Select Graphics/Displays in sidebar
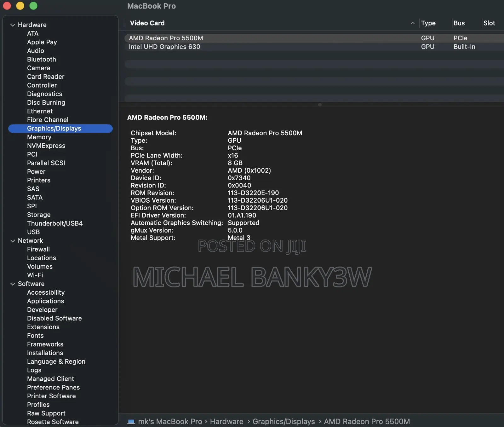Image resolution: width=504 pixels, height=427 pixels. [x=60, y=129]
